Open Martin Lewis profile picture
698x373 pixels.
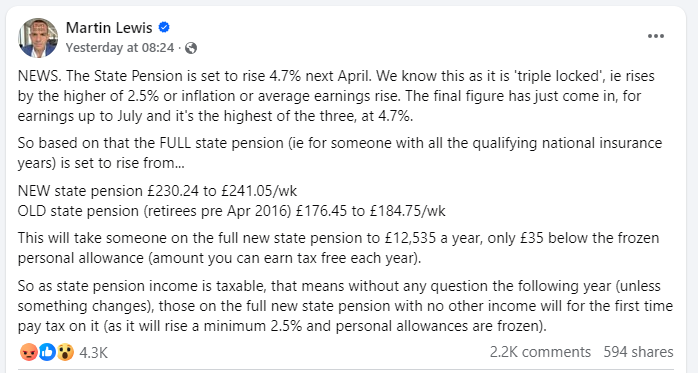pyautogui.click(x=38, y=38)
